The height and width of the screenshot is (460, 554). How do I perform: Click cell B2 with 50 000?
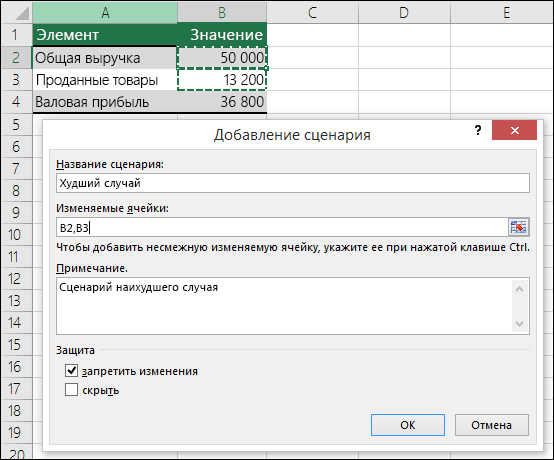pyautogui.click(x=222, y=58)
